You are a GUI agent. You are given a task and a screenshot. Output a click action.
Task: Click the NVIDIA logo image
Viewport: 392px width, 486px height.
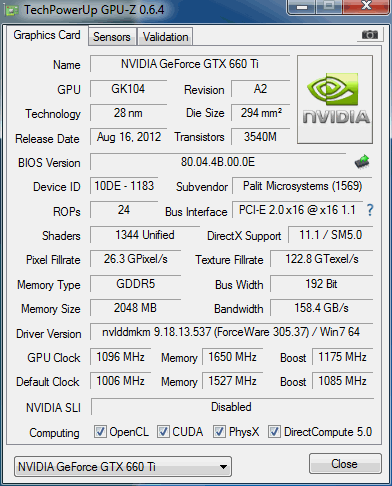[335, 100]
